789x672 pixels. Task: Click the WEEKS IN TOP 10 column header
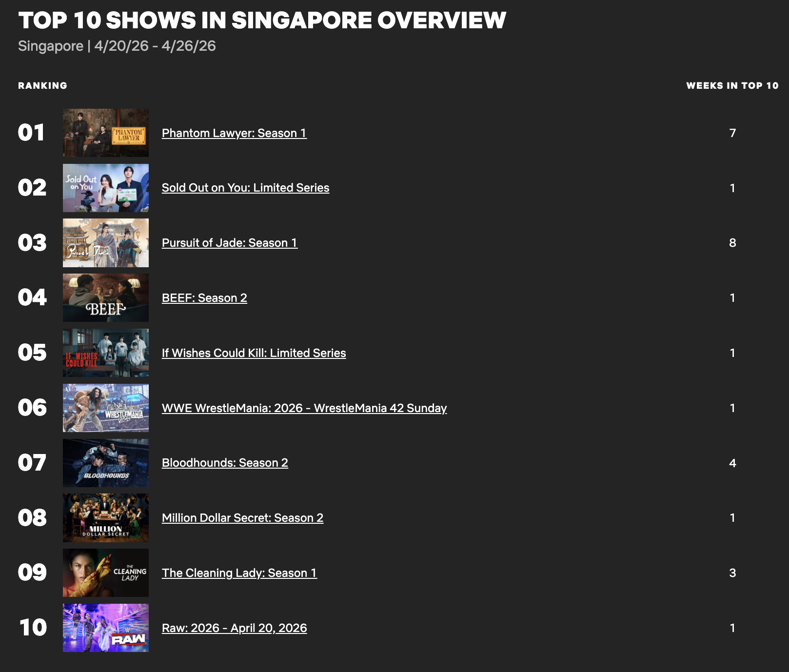[x=732, y=86]
